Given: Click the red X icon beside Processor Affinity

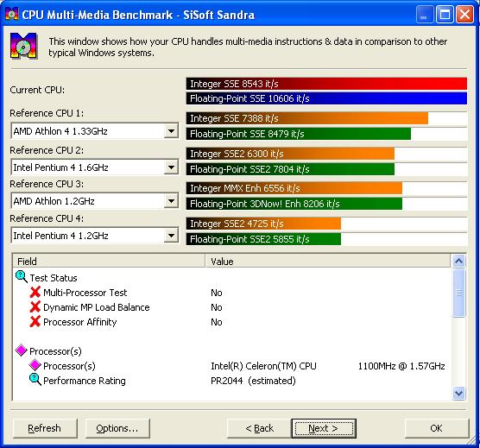Looking at the screenshot, I should pos(35,321).
